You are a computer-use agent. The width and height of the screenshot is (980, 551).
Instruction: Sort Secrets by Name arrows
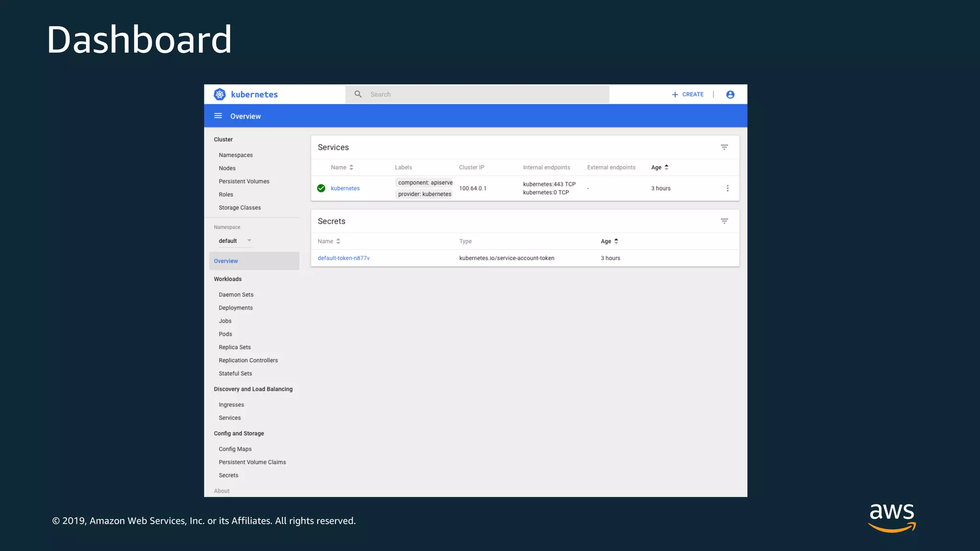tap(338, 241)
